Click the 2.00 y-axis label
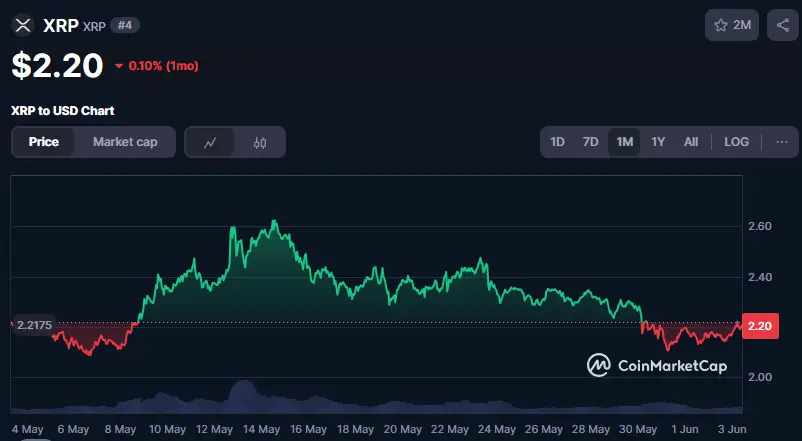Screen dimensions: 802x441 coord(760,377)
